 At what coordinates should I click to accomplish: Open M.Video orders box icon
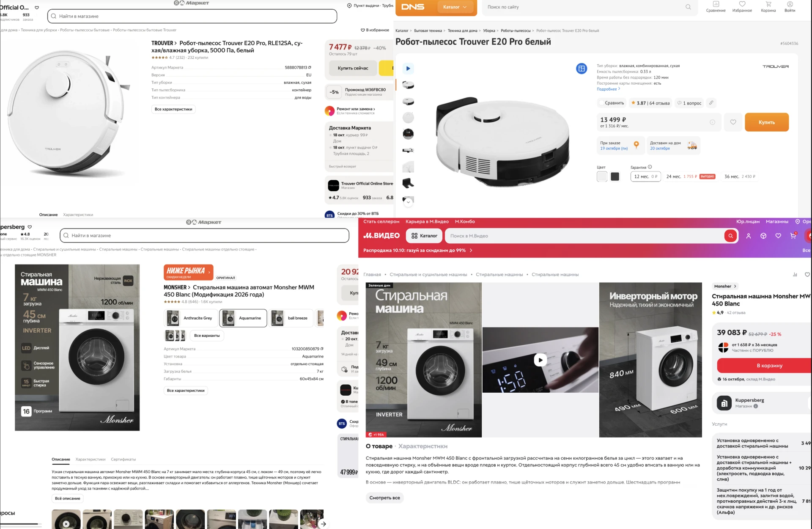point(763,236)
